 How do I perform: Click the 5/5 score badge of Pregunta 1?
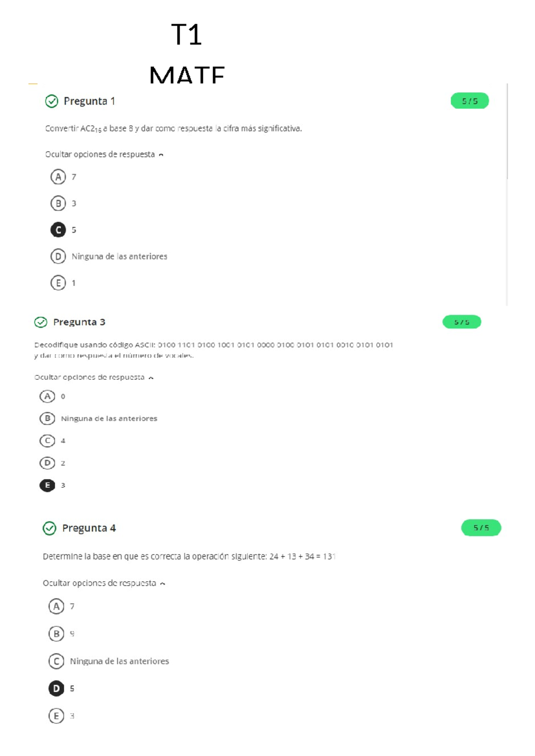tap(469, 101)
